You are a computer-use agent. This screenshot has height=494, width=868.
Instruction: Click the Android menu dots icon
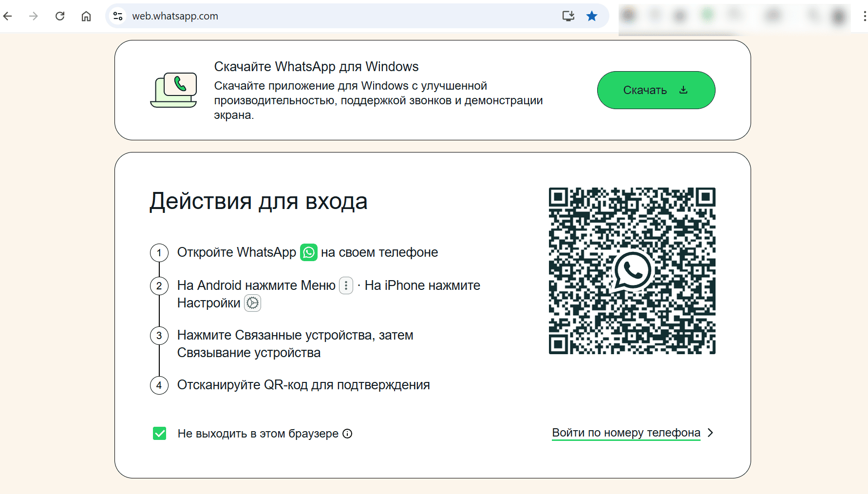pos(346,285)
